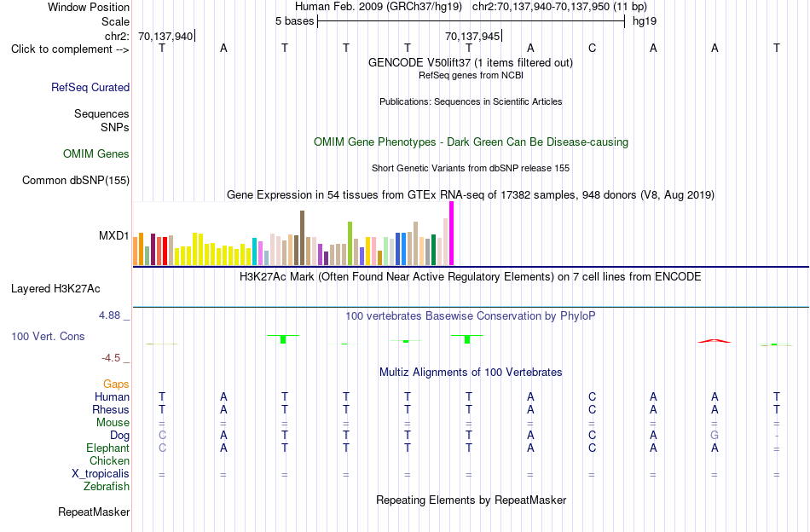Viewport: 810px width, 532px height.
Task: Select the Elephant species label
Action: (x=107, y=448)
